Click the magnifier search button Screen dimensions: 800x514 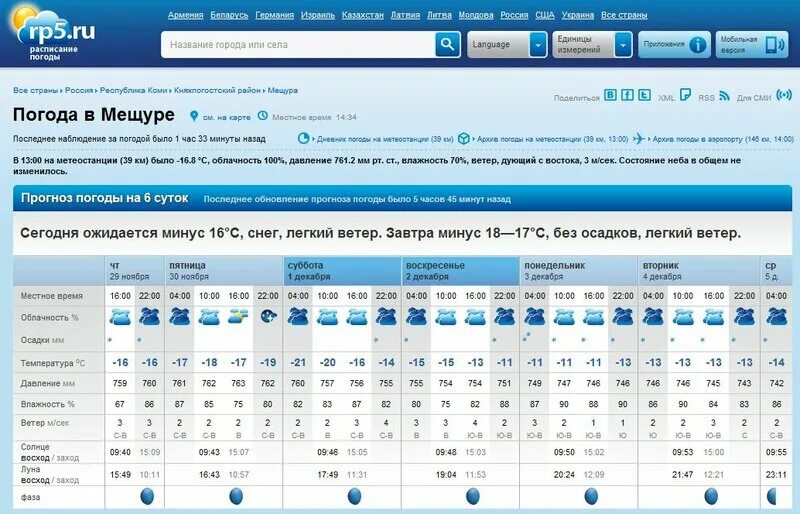[x=447, y=44]
